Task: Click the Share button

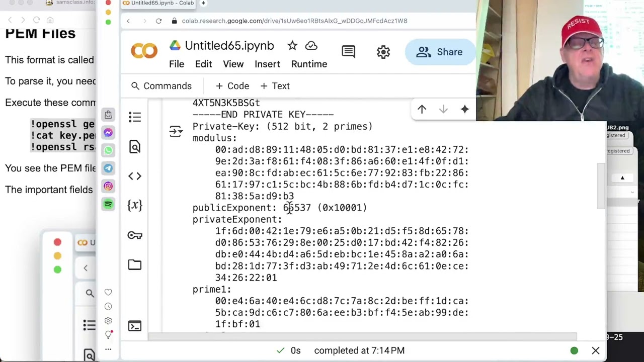Action: pyautogui.click(x=440, y=52)
